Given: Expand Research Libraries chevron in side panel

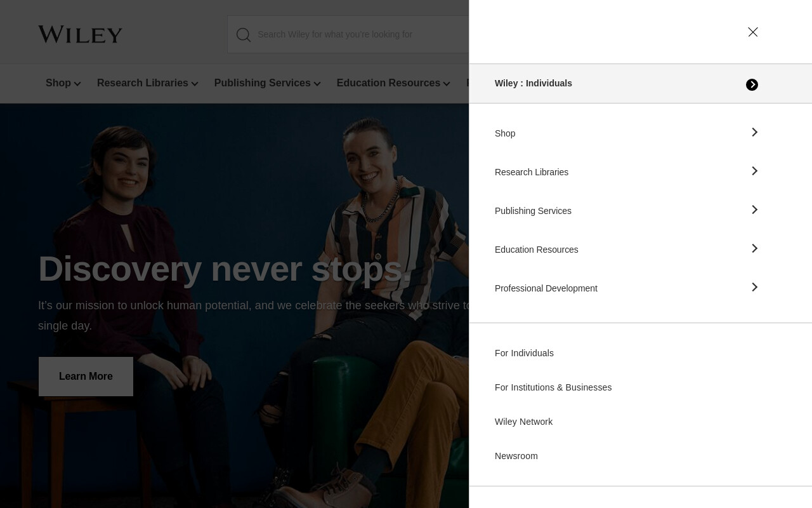Looking at the screenshot, I should coord(754,171).
